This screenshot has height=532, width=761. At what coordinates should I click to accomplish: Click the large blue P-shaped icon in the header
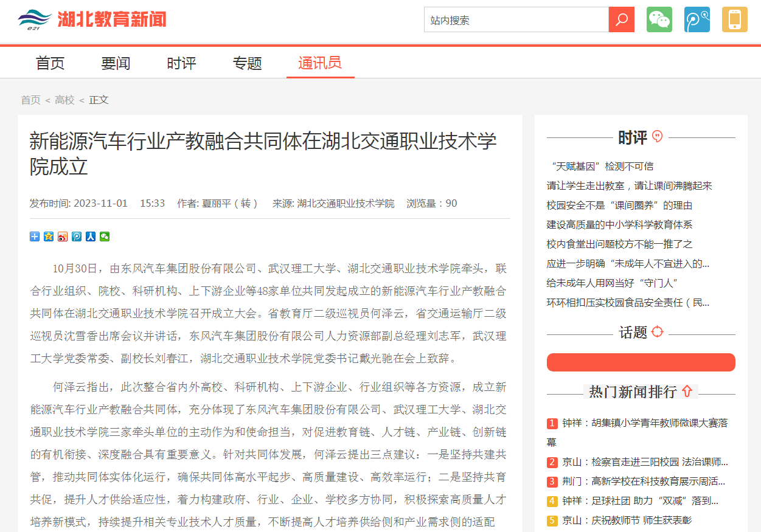[x=697, y=19]
